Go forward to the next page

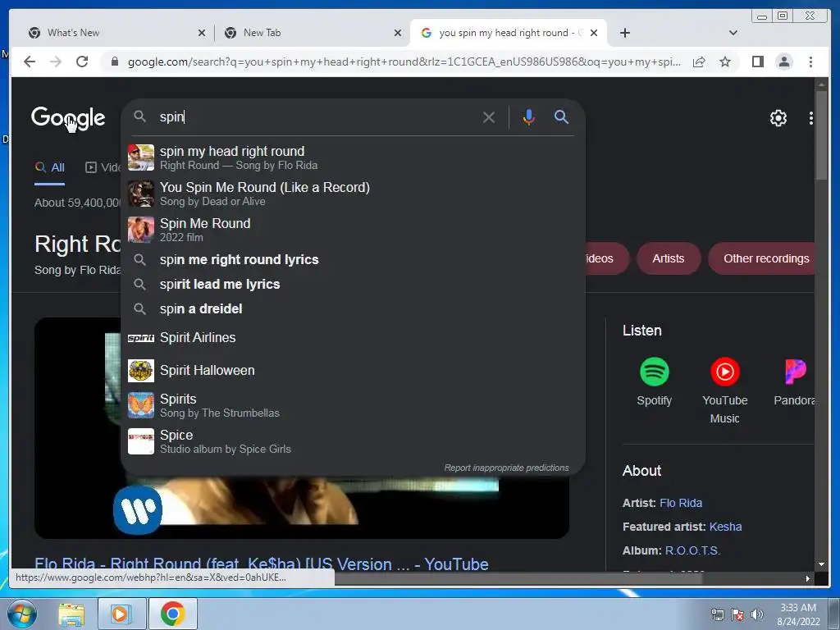(x=56, y=62)
